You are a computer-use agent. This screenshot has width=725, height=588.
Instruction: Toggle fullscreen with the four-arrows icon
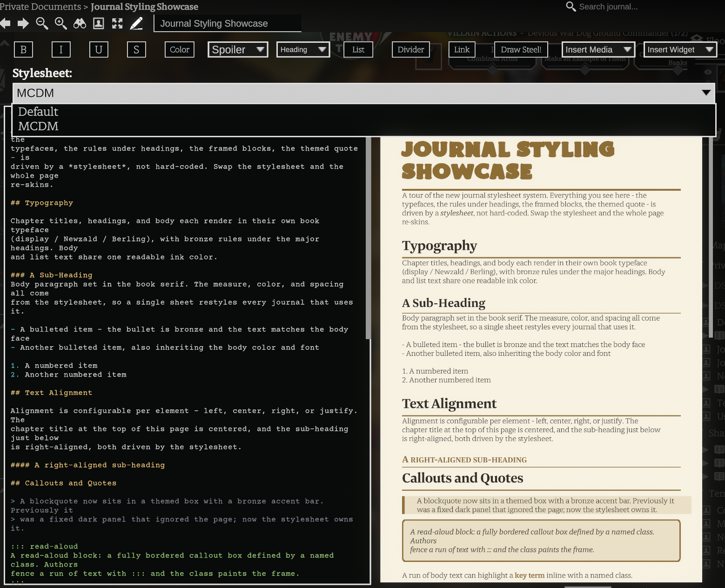(117, 23)
